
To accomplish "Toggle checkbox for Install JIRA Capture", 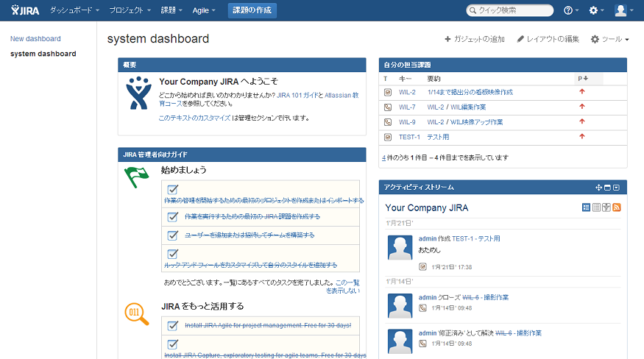I will tap(172, 344).
